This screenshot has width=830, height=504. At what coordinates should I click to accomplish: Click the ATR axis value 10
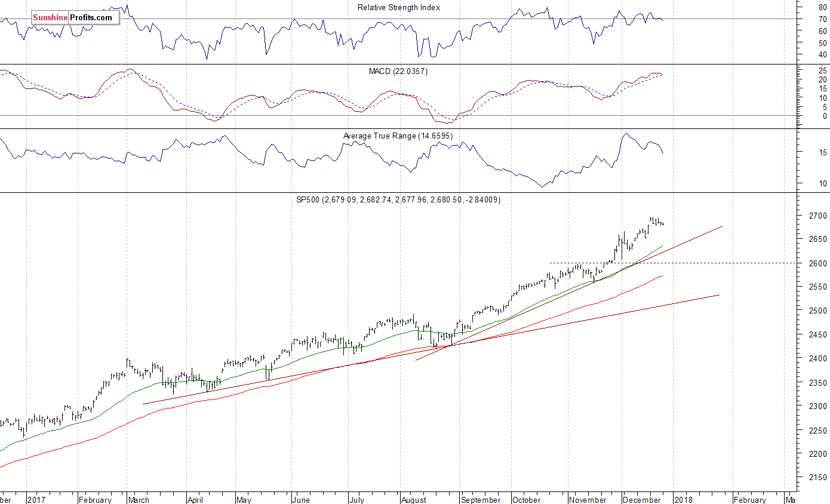click(822, 183)
